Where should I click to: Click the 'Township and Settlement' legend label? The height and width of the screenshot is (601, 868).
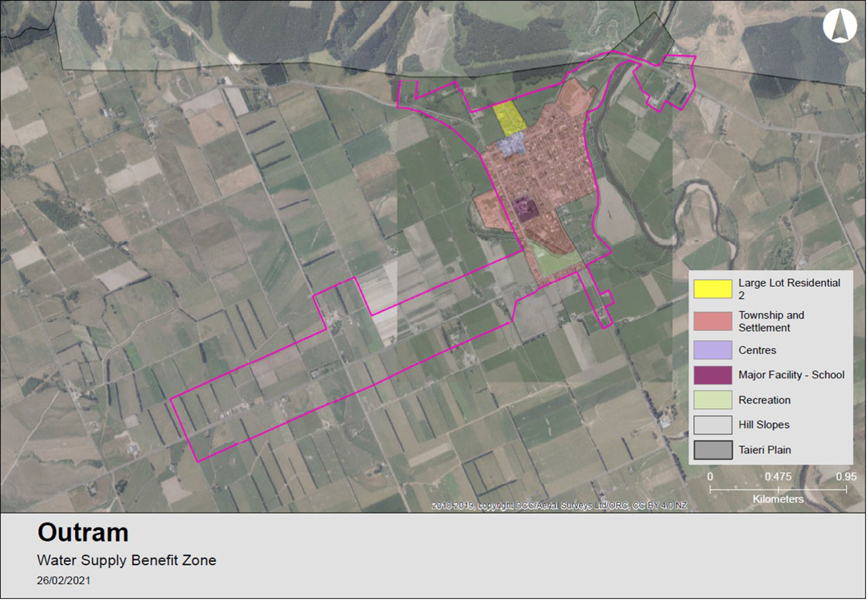(771, 321)
